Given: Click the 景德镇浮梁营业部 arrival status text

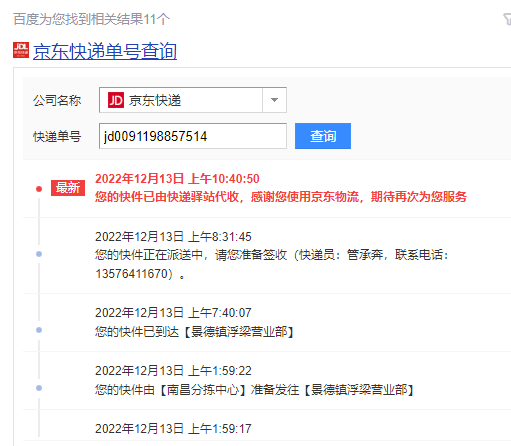Looking at the screenshot, I should [194, 331].
